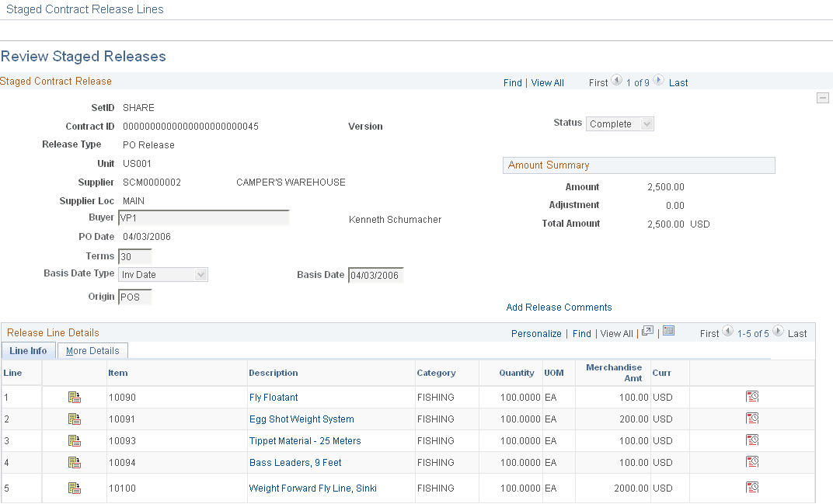Image resolution: width=833 pixels, height=504 pixels.
Task: Open the Status dropdown showing Complete
Action: click(x=619, y=123)
